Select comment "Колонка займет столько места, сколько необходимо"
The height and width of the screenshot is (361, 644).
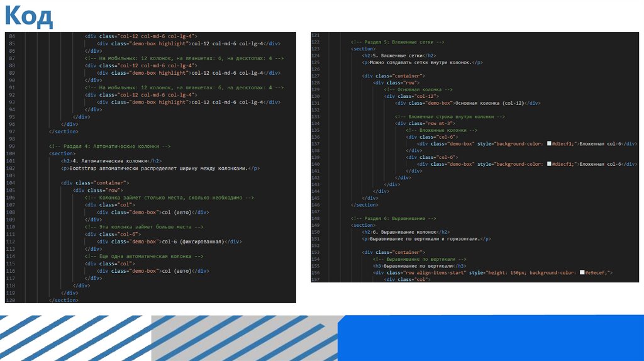click(x=169, y=197)
